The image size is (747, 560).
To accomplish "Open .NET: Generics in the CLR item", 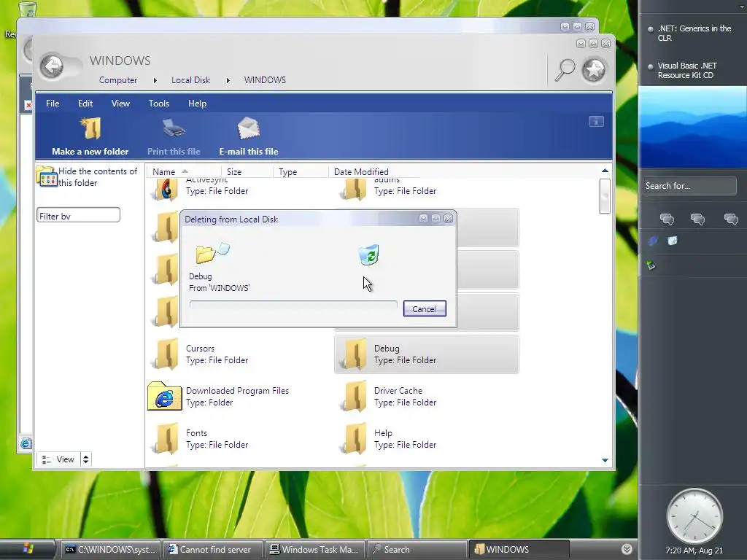I will (694, 33).
